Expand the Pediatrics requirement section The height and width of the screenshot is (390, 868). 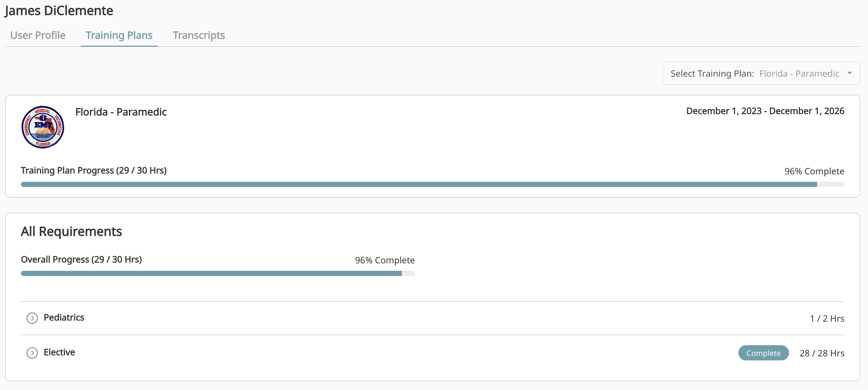(x=32, y=318)
